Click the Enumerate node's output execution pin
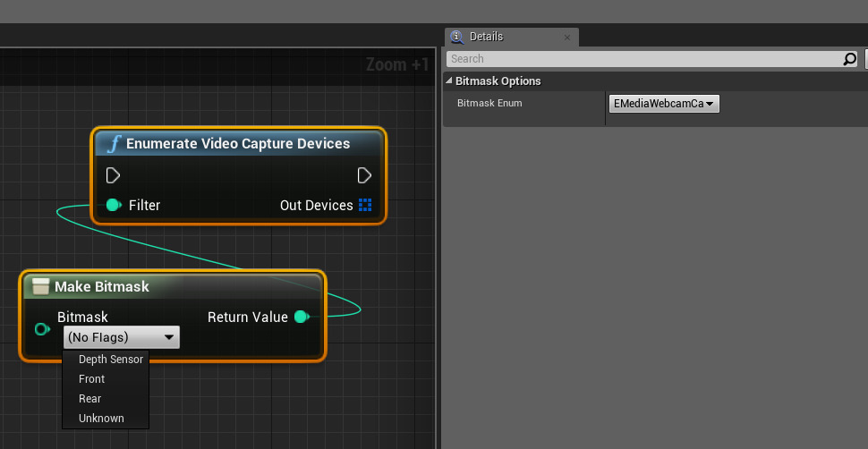 coord(364,174)
